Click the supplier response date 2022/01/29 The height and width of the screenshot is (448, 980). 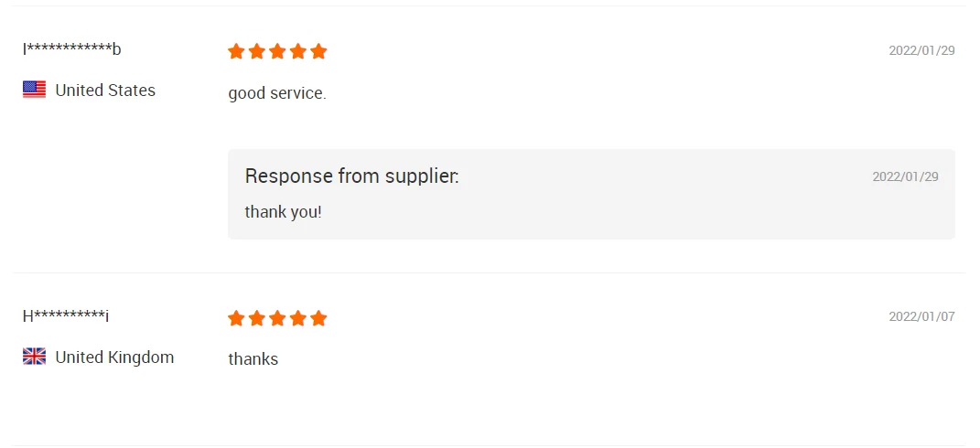(x=906, y=176)
